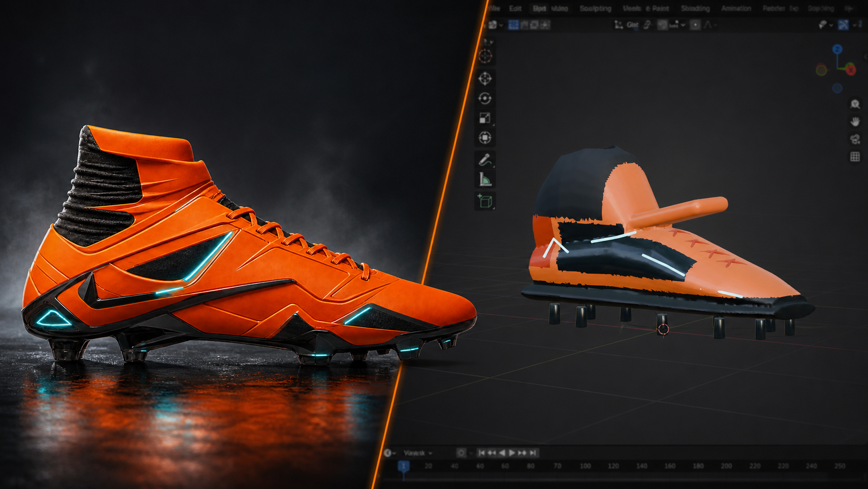Jump to the first frame

pos(481,453)
